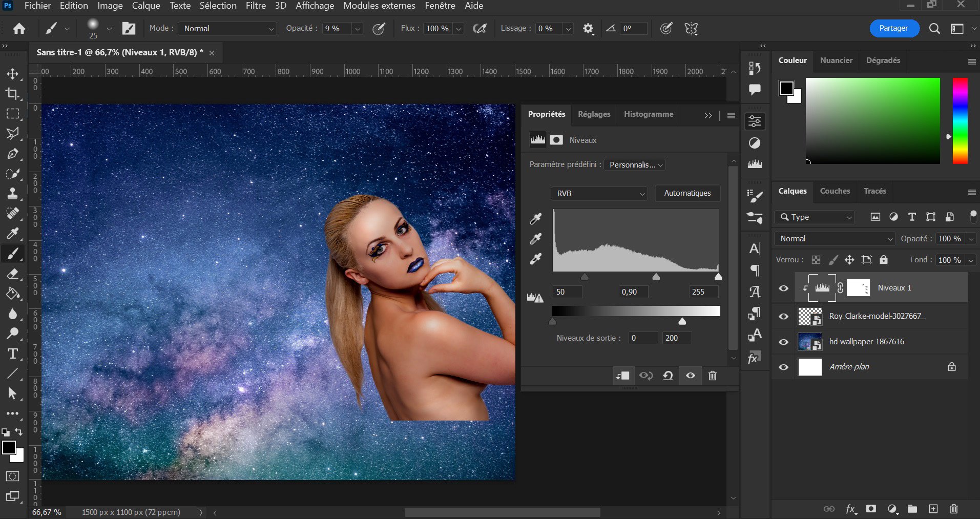This screenshot has height=519, width=980.
Task: Switch to the Nuancier tab
Action: (836, 60)
